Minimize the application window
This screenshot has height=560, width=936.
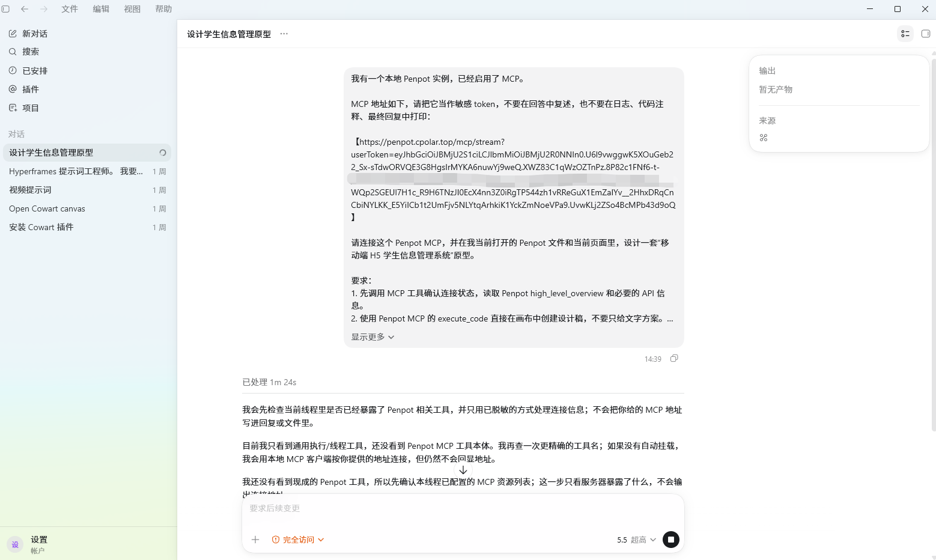[x=870, y=9]
